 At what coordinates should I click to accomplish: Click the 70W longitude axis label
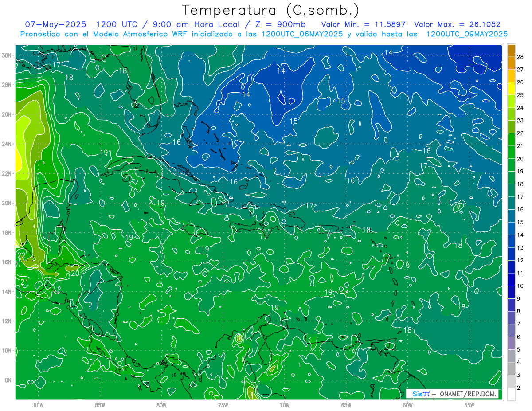tap(285, 405)
